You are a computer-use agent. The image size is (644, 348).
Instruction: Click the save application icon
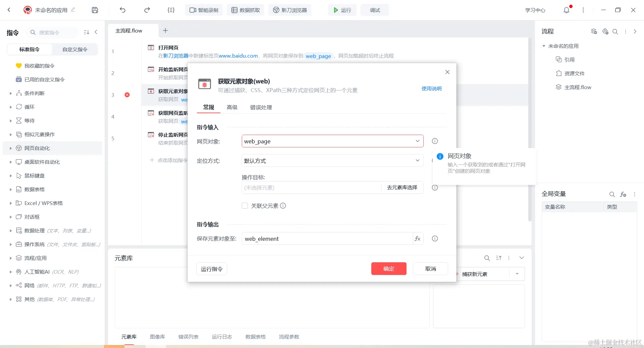[95, 10]
